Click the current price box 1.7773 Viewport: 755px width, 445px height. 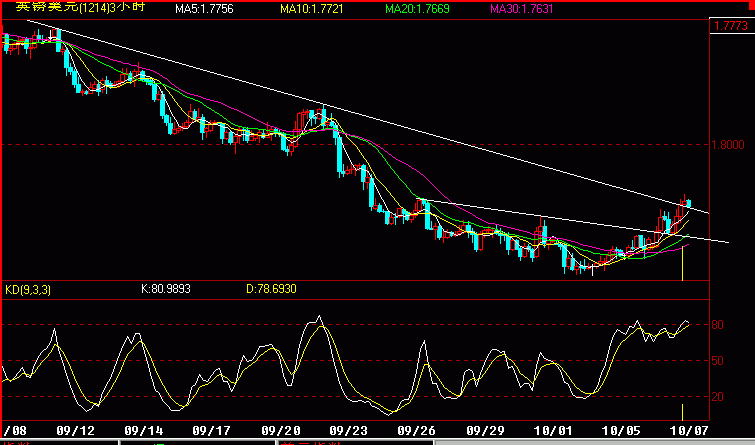[x=732, y=26]
